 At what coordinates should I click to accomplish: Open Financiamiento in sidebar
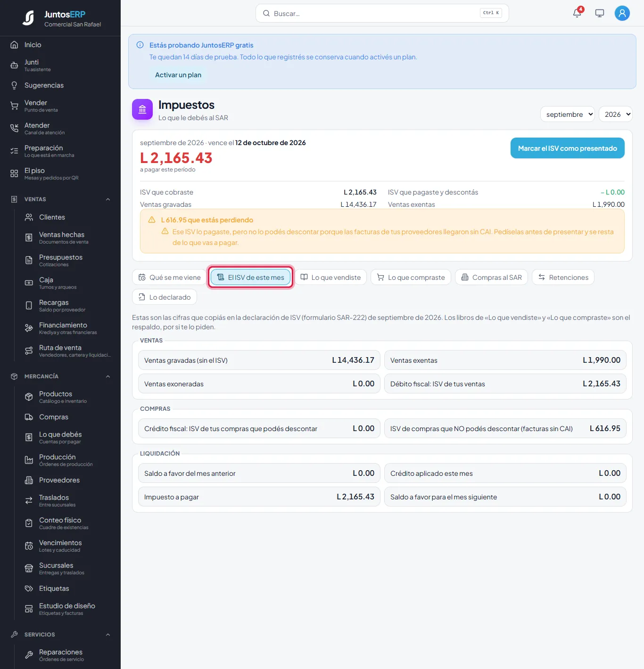coord(68,328)
